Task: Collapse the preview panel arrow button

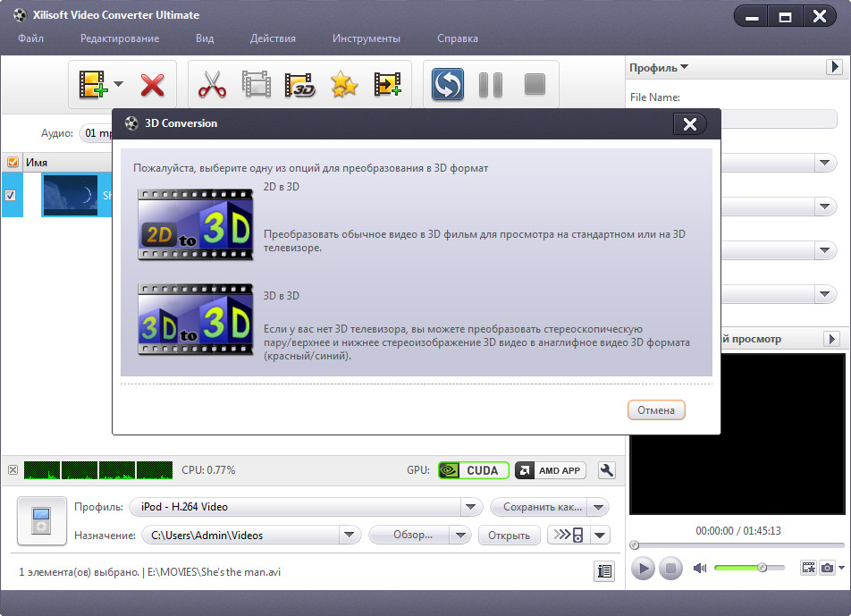Action: (x=831, y=339)
